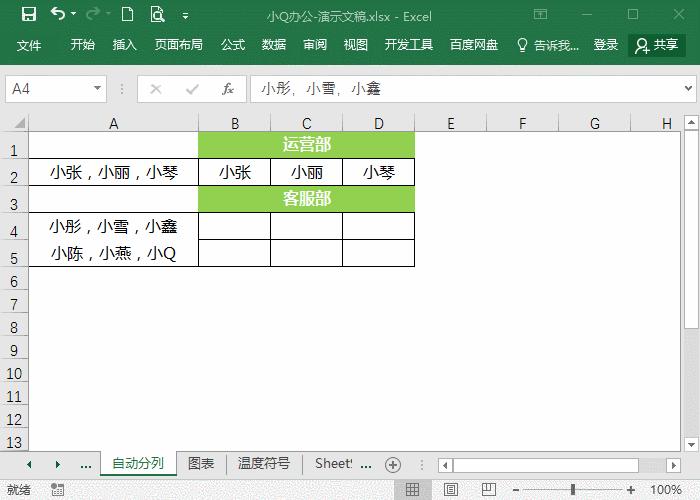700x500 pixels.
Task: Open the 文件 menu
Action: click(29, 45)
